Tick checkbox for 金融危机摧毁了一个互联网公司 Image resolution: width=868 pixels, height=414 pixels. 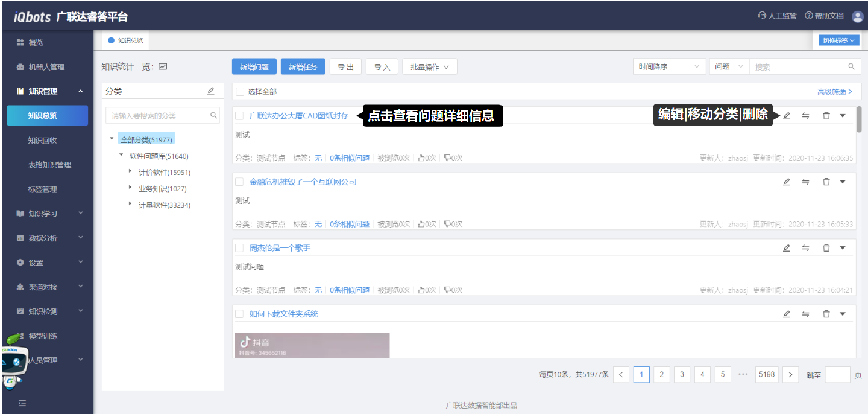[239, 182]
